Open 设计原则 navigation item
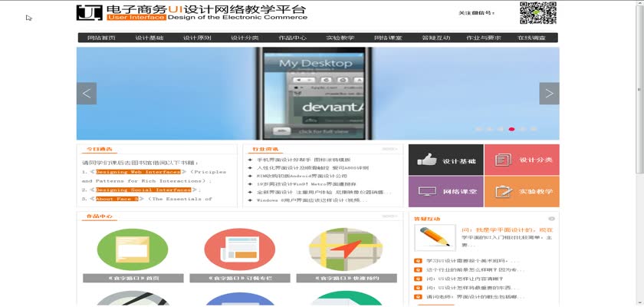The height and width of the screenshot is (307, 644). pos(197,38)
